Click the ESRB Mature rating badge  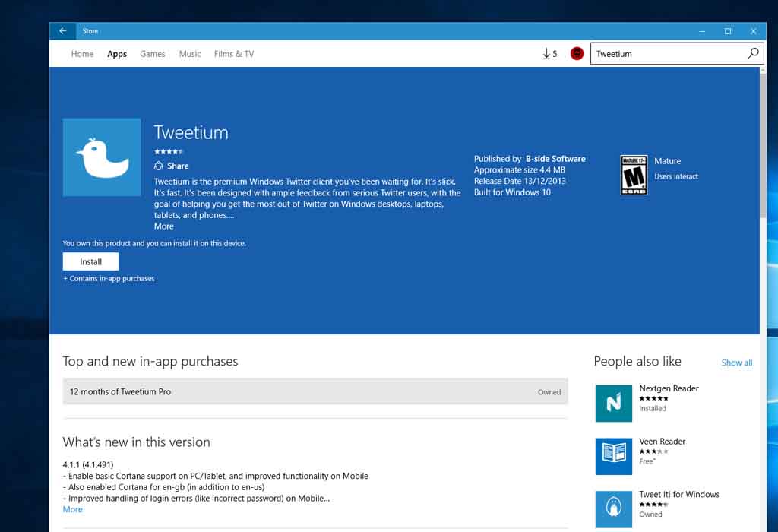click(634, 175)
